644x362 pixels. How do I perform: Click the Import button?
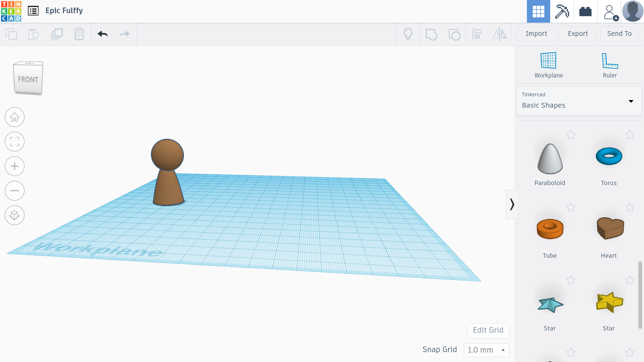[x=536, y=34]
